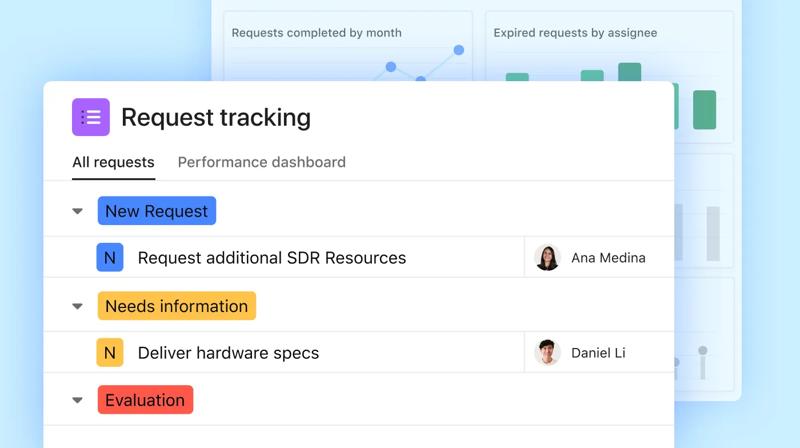Viewport: 800px width, 448px height.
Task: Switch to the All requests tab
Action: coord(113,162)
